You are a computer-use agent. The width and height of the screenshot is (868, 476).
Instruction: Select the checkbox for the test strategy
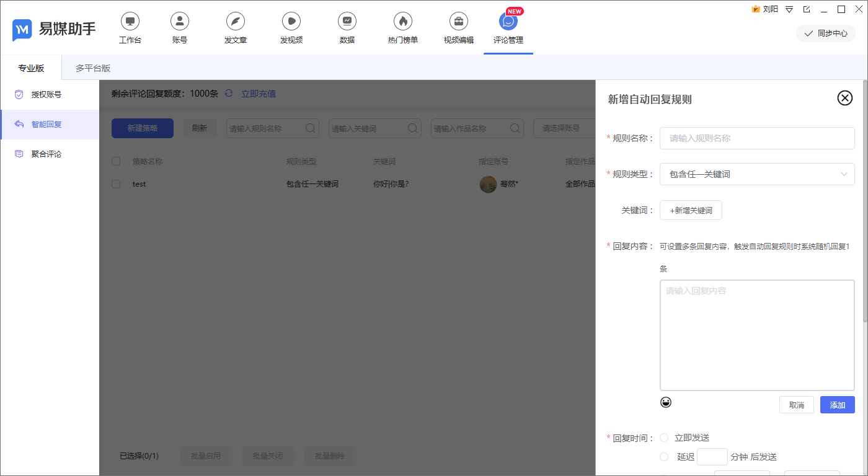tap(116, 183)
